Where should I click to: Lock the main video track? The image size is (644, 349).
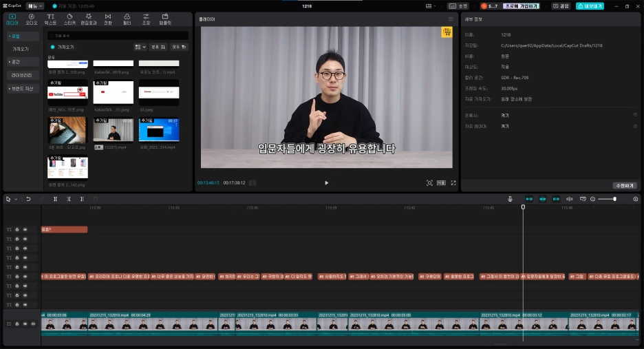(17, 324)
